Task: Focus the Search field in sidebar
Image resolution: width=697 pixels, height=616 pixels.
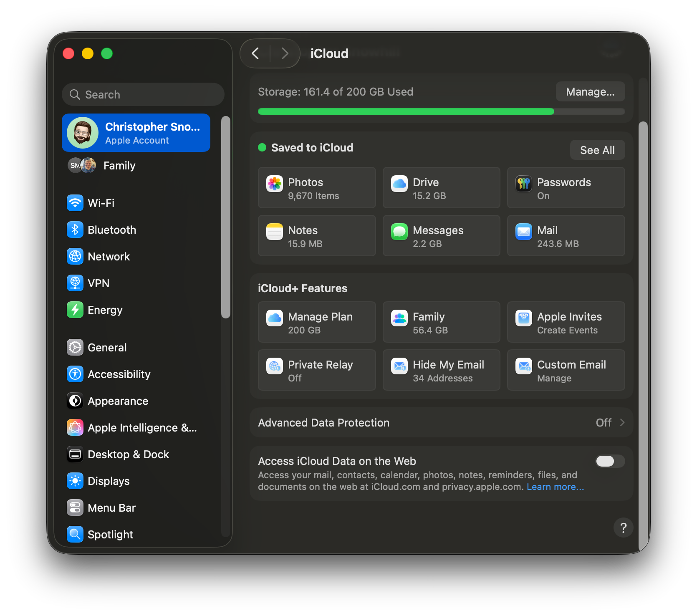Action: click(x=143, y=95)
